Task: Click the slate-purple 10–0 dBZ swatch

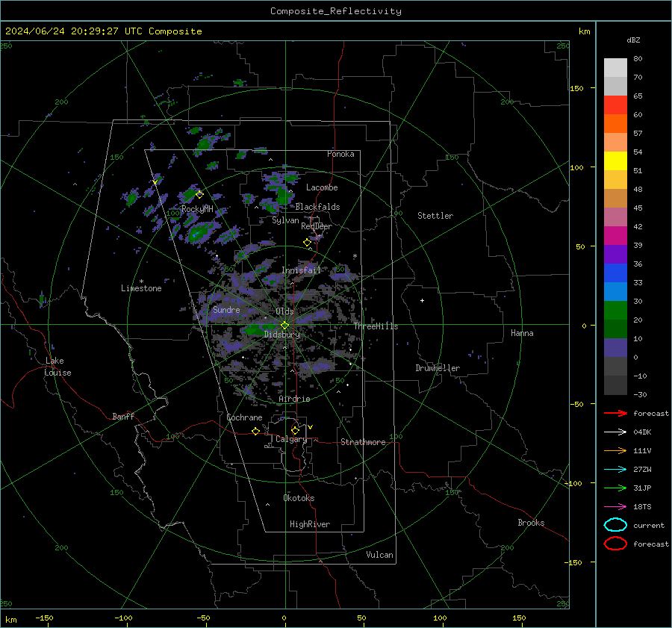Action: [x=615, y=348]
